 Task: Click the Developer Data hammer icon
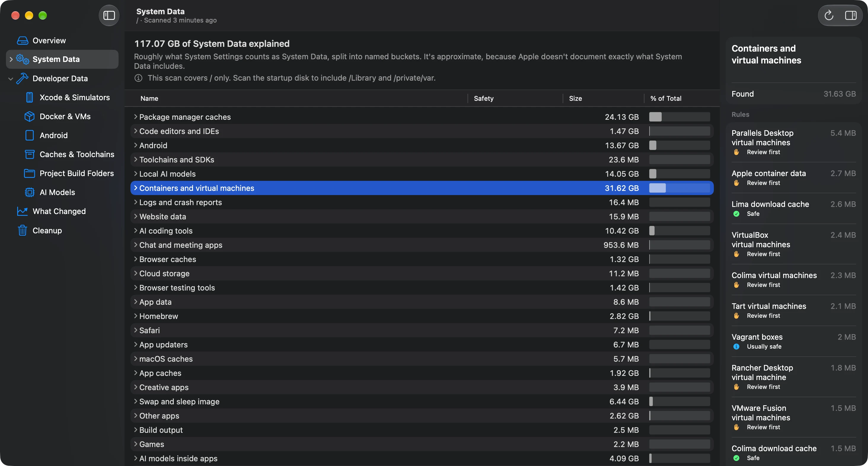[x=23, y=78]
